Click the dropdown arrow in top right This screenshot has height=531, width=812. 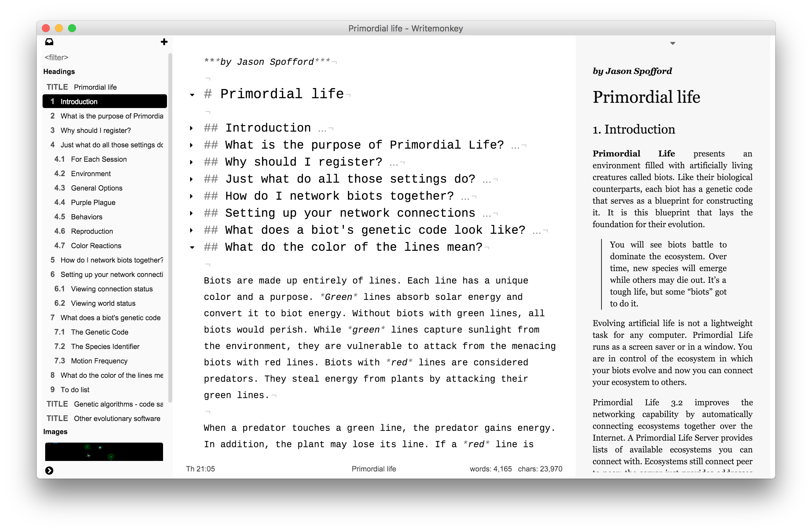(x=673, y=43)
